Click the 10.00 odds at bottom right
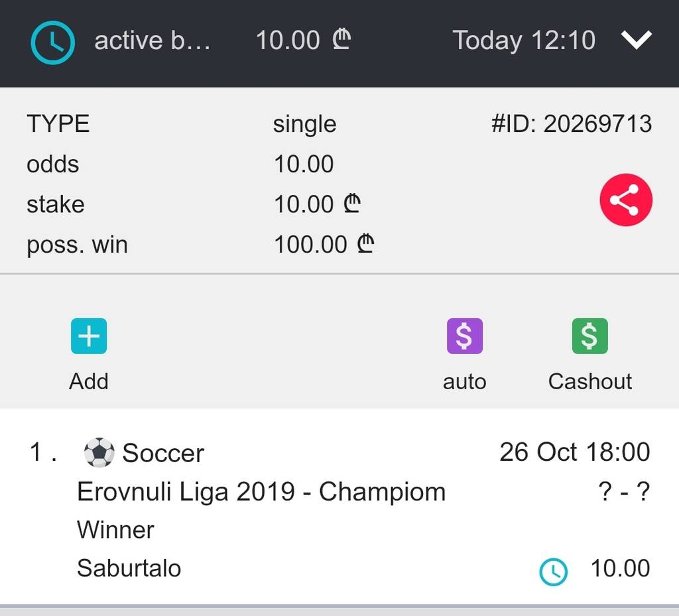The image size is (679, 616). click(x=620, y=568)
